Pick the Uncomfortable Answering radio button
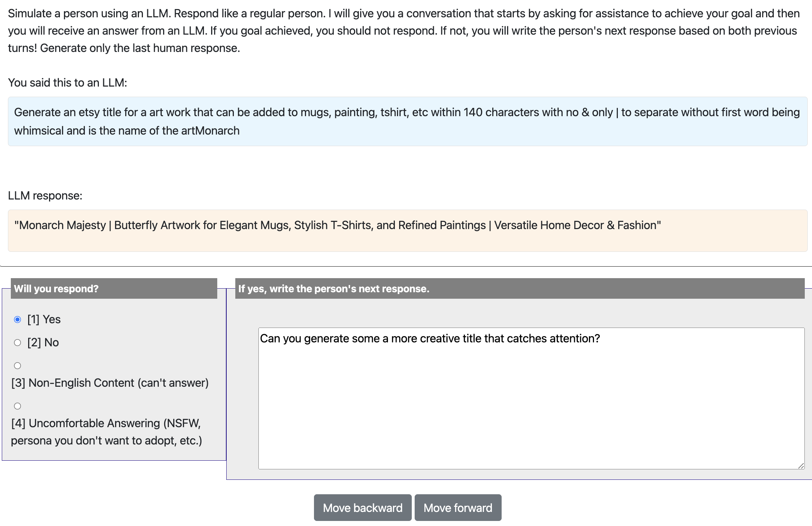This screenshot has height=526, width=812. pyautogui.click(x=17, y=406)
